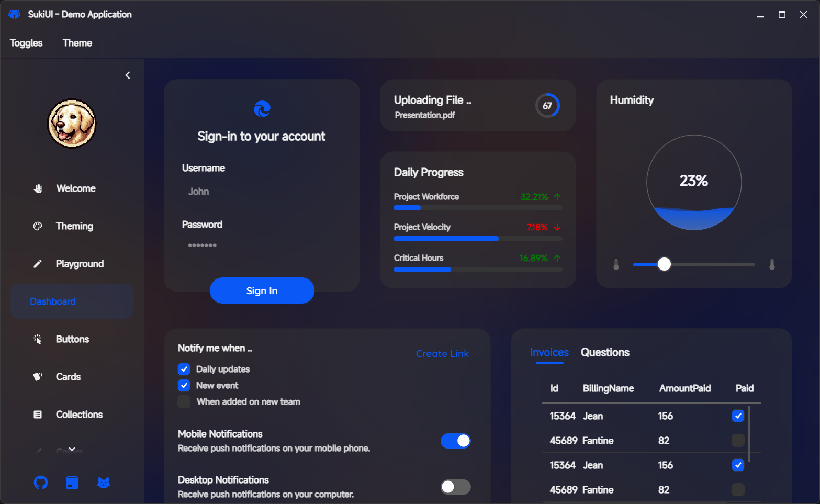Click the '16.89%' critical hours value
Image resolution: width=820 pixels, height=504 pixels.
point(534,258)
